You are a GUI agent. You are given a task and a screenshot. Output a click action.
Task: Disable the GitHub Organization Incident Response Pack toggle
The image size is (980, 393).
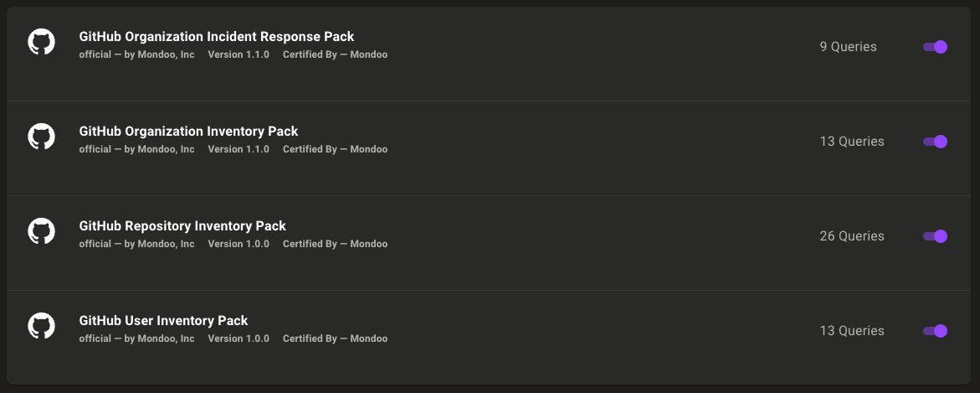click(935, 47)
